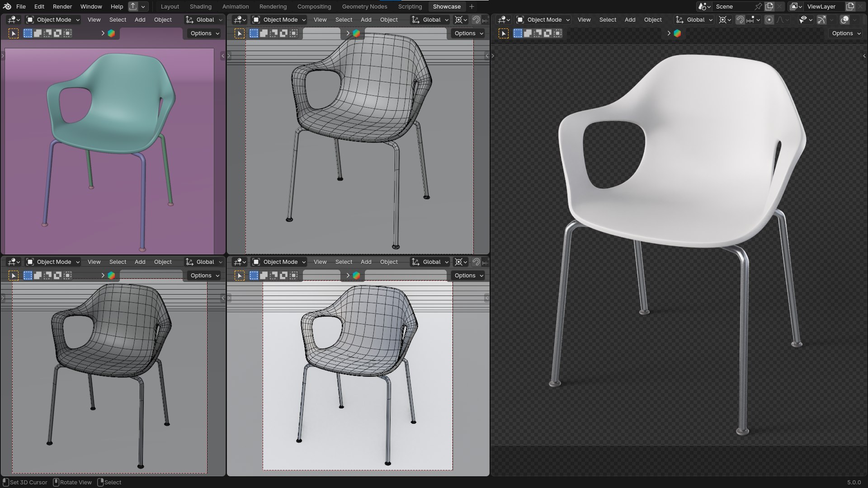Open the Object menu in the bottom-left viewport
The width and height of the screenshot is (868, 488).
tap(163, 262)
